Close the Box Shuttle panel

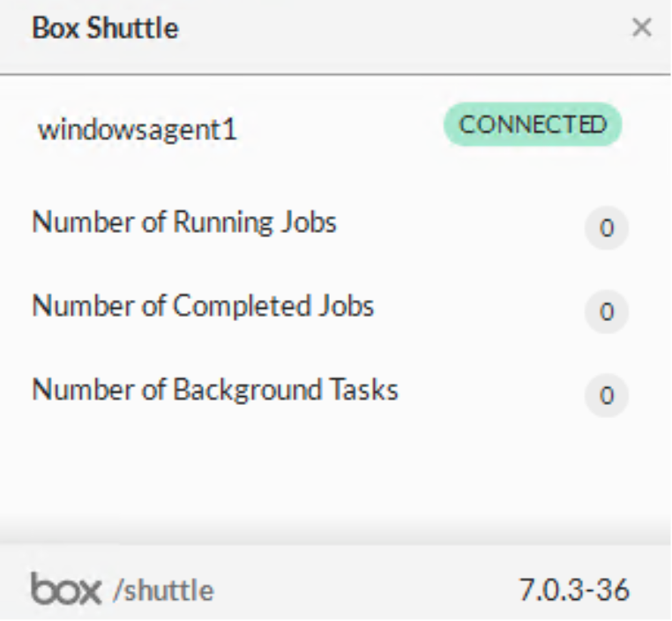click(x=641, y=28)
